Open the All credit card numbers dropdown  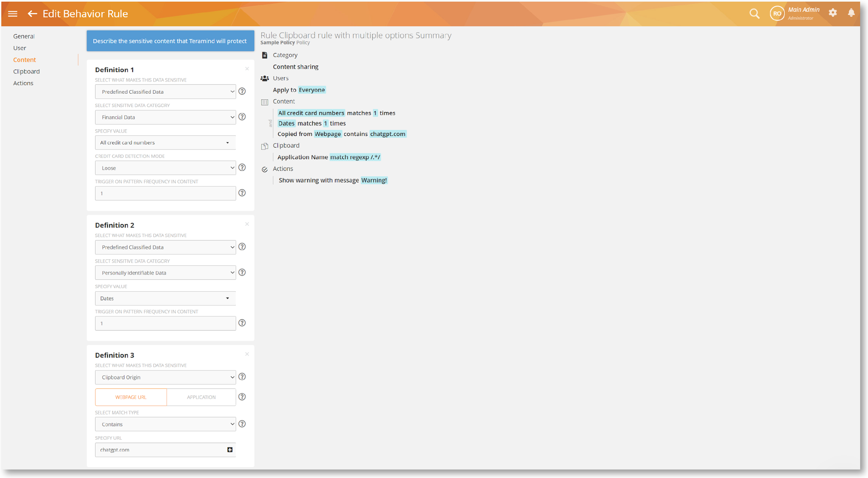click(165, 143)
